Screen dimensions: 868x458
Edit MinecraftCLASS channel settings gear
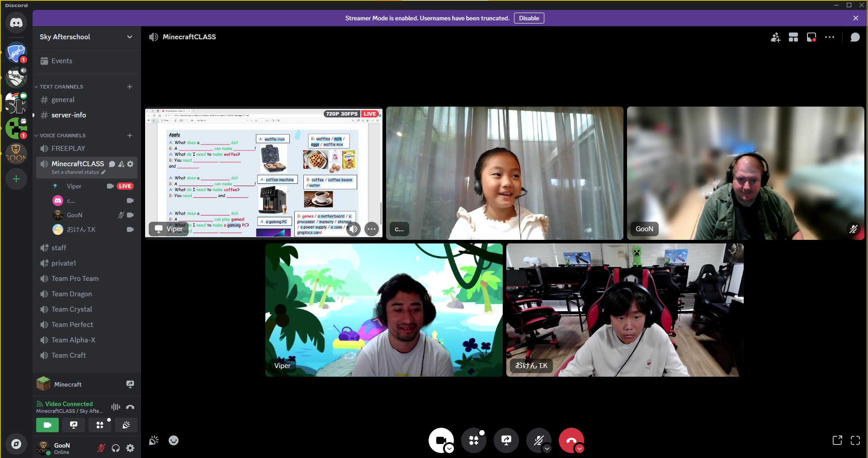tap(130, 164)
